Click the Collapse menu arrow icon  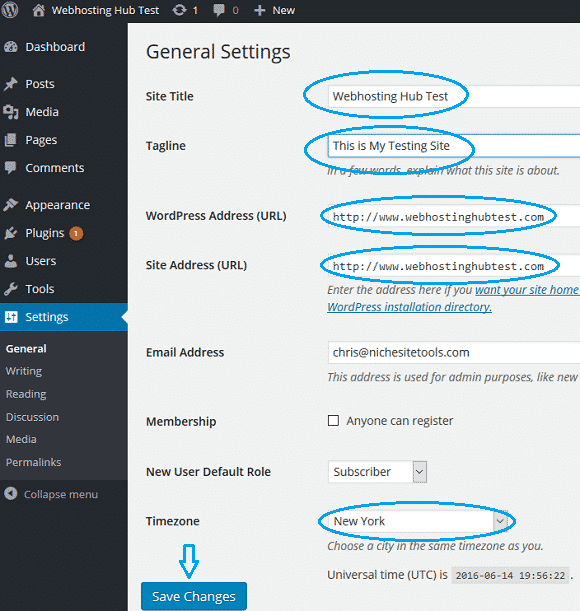click(x=11, y=494)
